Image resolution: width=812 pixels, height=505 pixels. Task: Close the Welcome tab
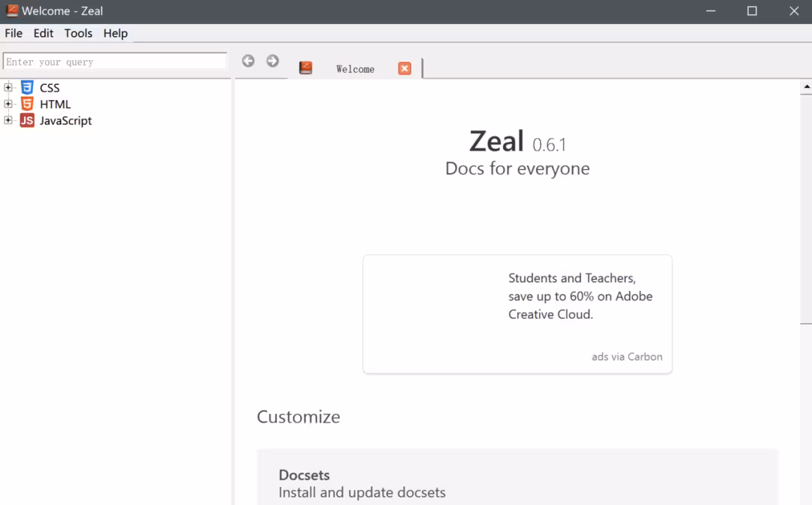coord(404,68)
